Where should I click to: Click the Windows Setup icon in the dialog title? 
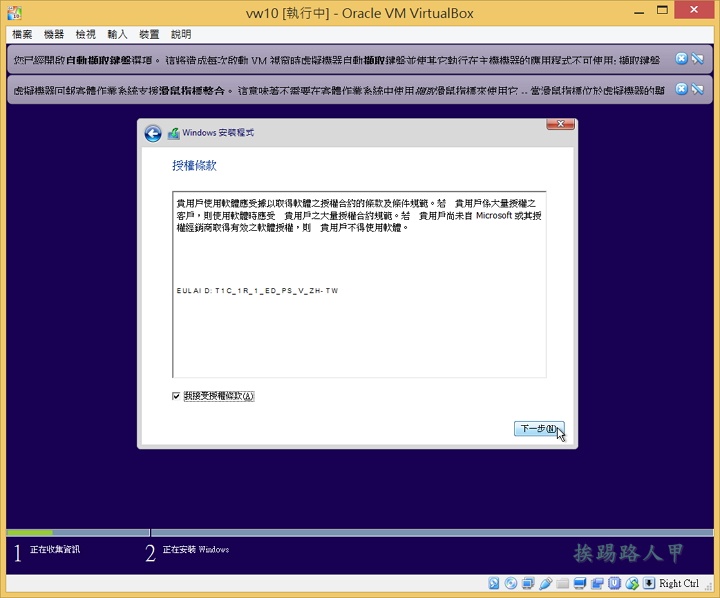point(174,133)
